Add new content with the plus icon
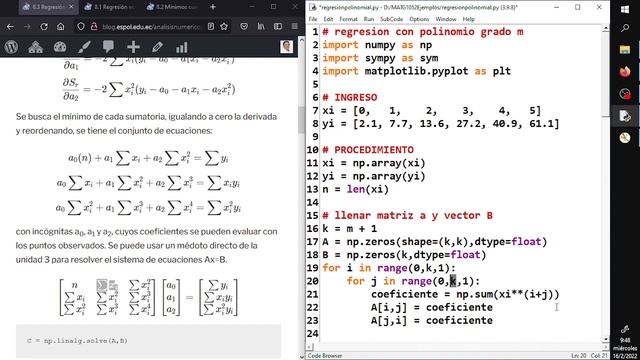Image resolution: width=640 pixels, height=360 pixels. click(x=133, y=47)
